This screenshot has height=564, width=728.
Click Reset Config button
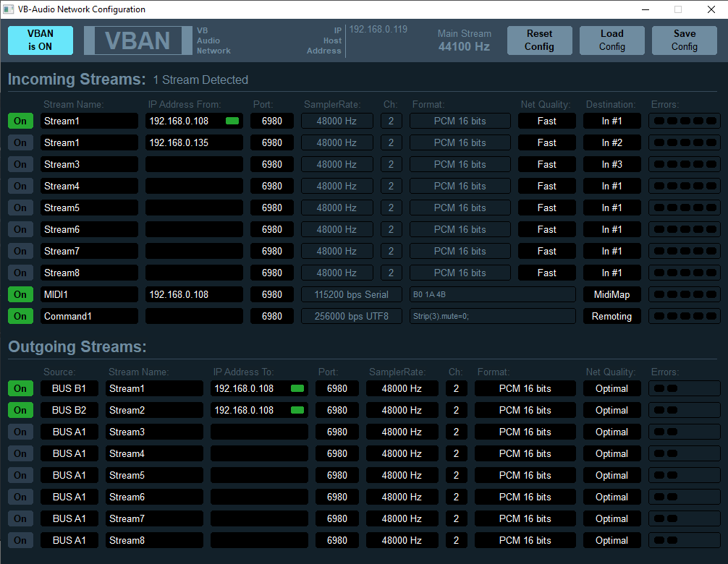(540, 40)
